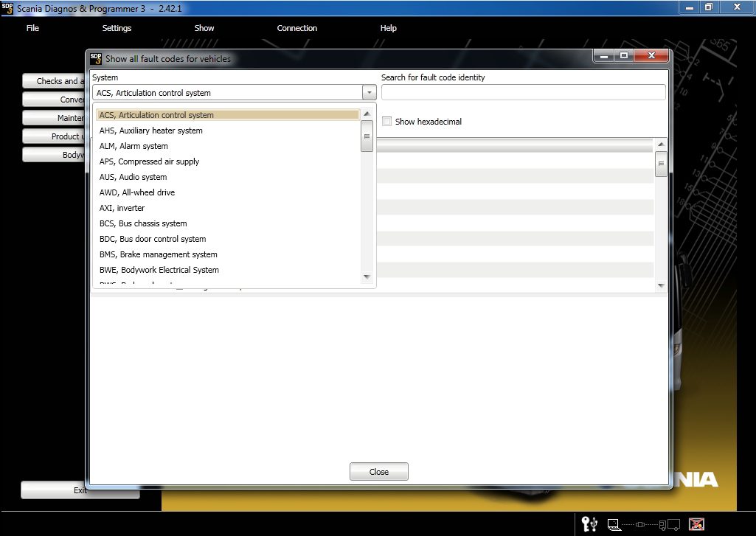
Task: Close the fault codes dialog with red X
Action: (x=651, y=55)
